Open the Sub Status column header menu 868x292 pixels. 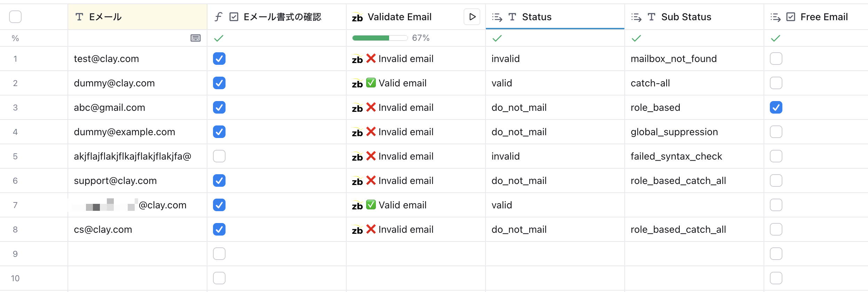click(x=686, y=17)
